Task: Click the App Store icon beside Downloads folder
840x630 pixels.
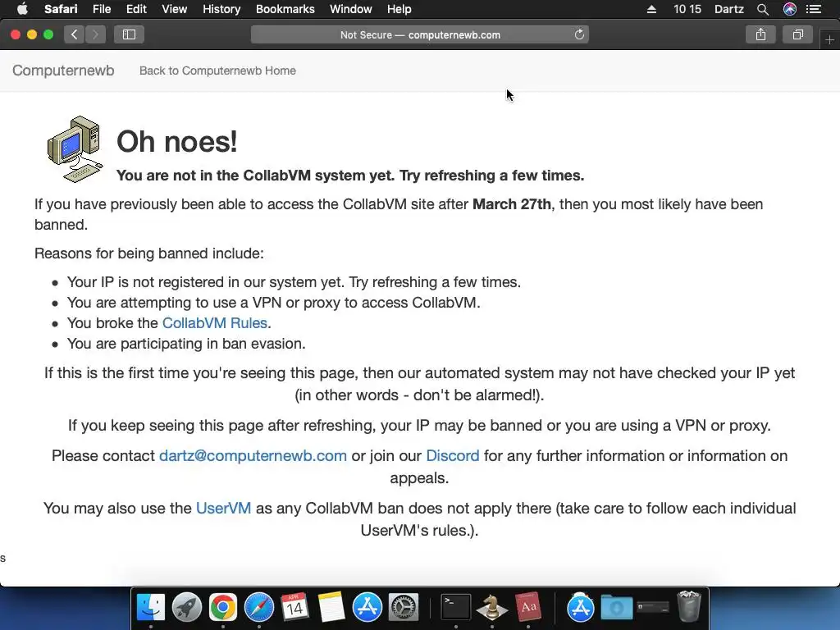Action: tap(580, 608)
